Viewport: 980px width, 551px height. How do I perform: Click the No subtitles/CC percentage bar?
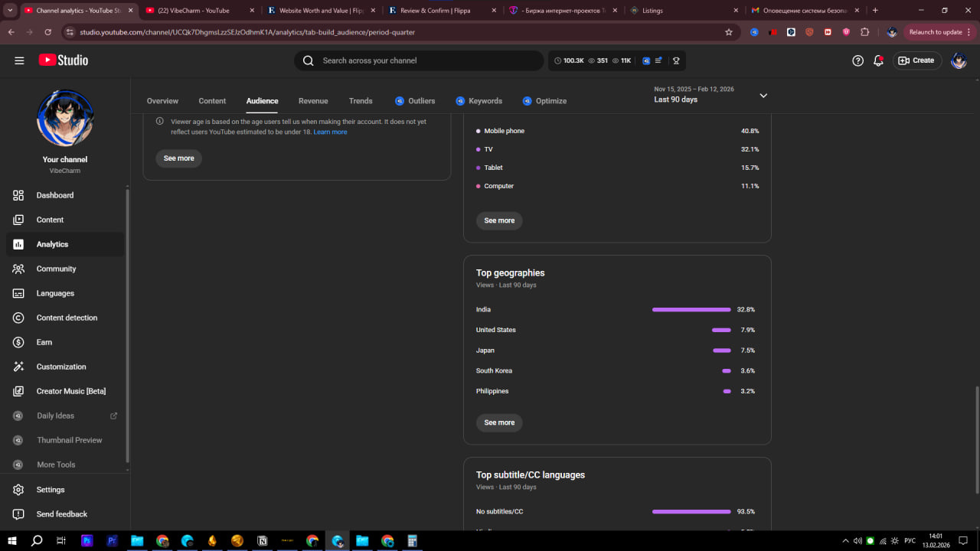pos(691,511)
